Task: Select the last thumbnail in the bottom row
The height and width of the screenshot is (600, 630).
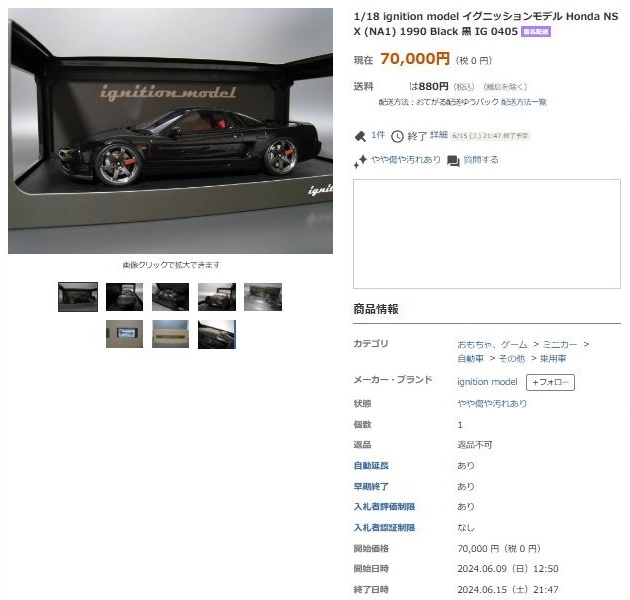Action: point(217,334)
